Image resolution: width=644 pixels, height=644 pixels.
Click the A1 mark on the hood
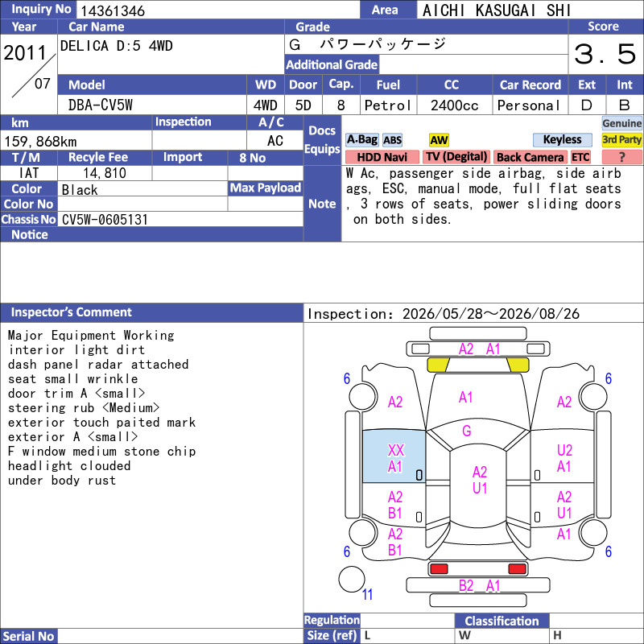point(466,397)
